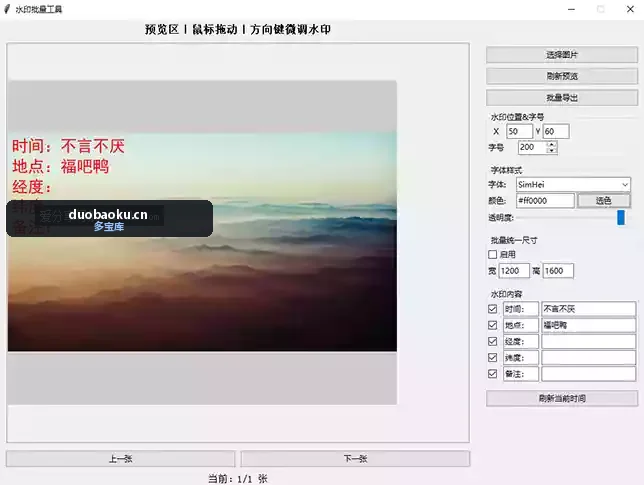Click the red watermark text 时间：不言不厌
This screenshot has width=644, height=485.
pyautogui.click(x=68, y=146)
